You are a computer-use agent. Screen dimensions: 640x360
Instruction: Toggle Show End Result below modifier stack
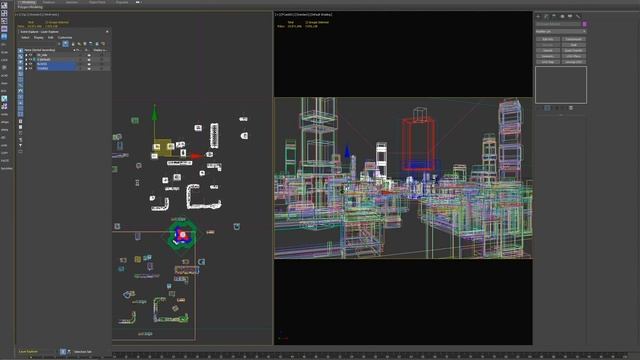(547, 108)
